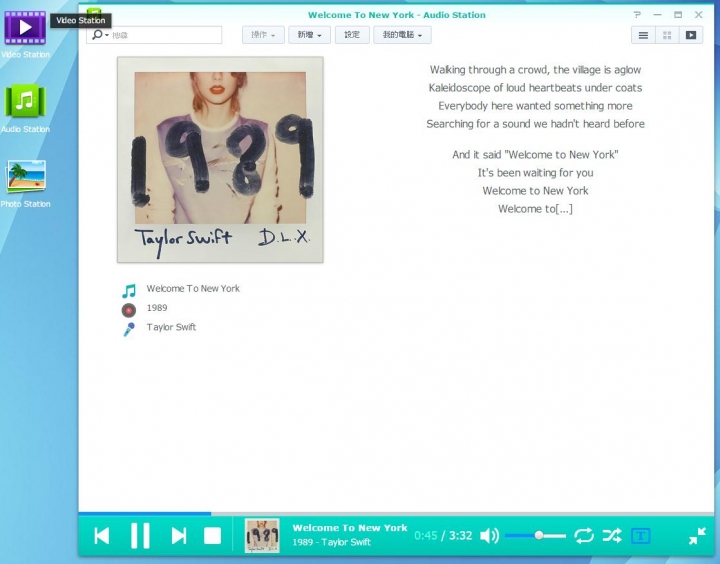Click the microphone artist icon
Image resolution: width=720 pixels, height=564 pixels.
coord(129,329)
